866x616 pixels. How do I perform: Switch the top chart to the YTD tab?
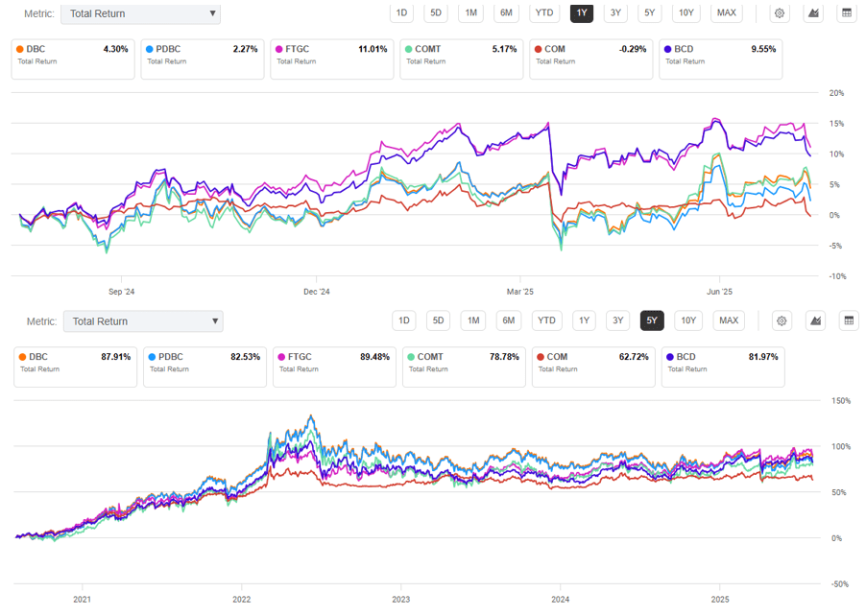pyautogui.click(x=543, y=12)
